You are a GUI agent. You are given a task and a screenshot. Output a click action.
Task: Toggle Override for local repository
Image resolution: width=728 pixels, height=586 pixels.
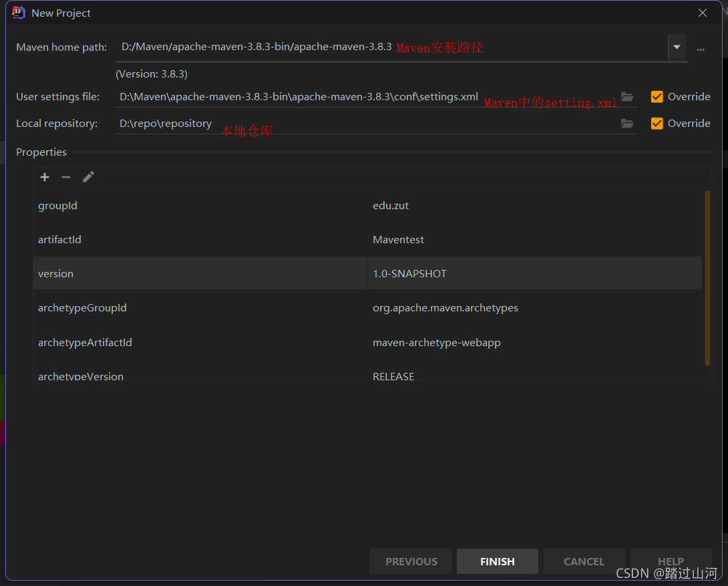(657, 124)
